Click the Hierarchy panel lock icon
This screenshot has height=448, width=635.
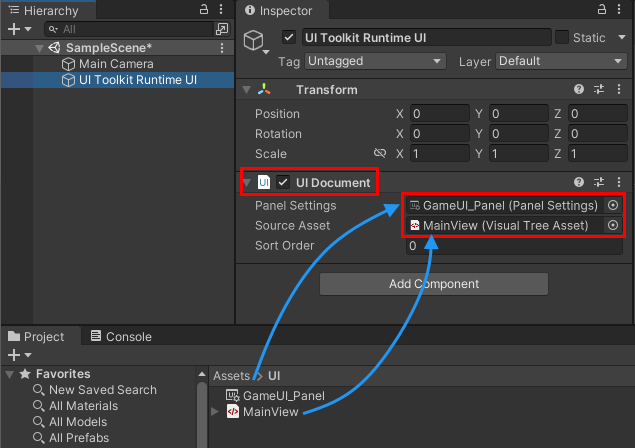click(x=204, y=10)
